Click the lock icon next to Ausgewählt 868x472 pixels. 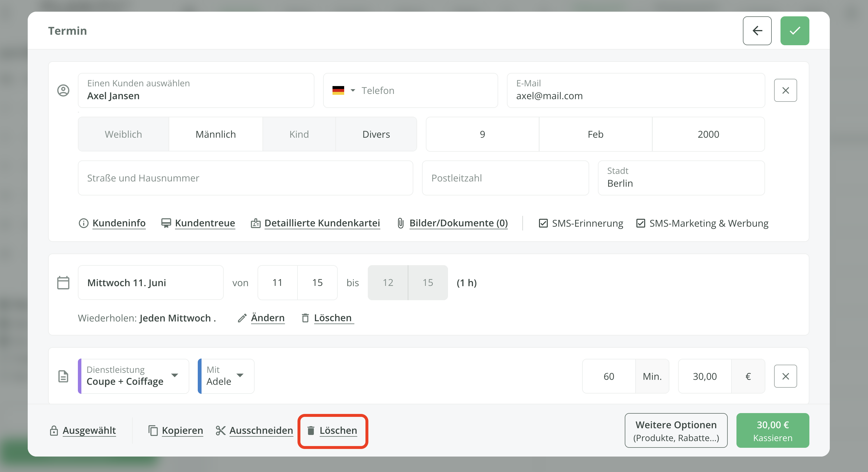coord(54,431)
